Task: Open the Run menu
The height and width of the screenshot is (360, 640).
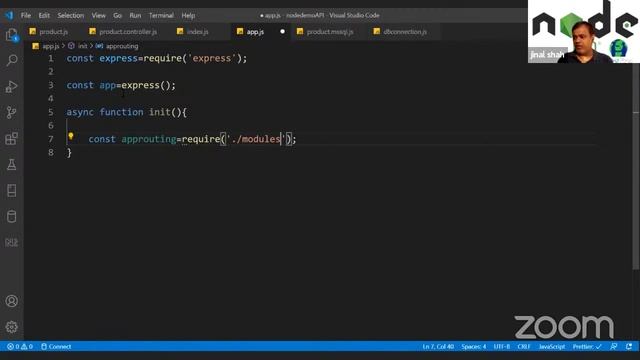Action: click(x=135, y=16)
